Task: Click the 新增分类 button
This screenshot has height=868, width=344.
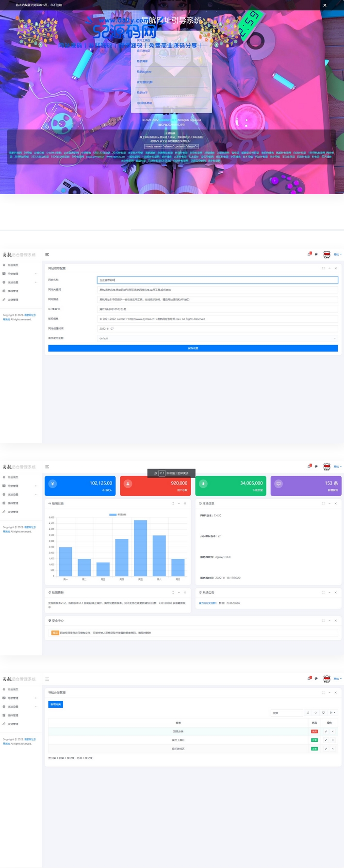Action: click(55, 704)
